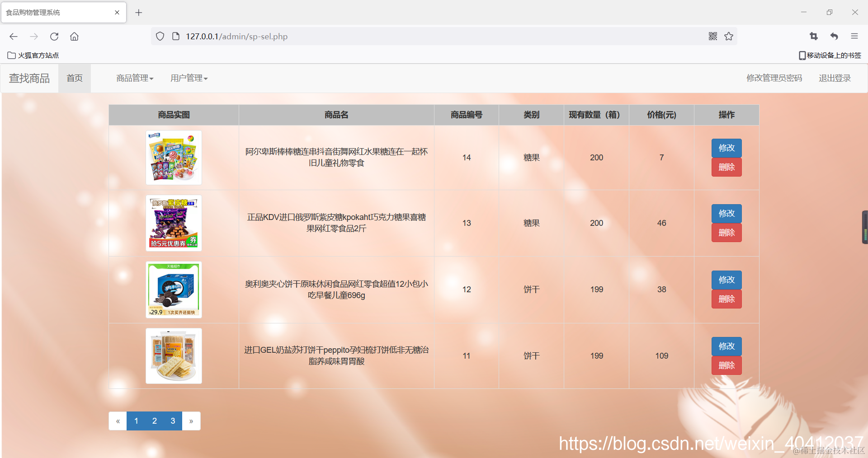Bookmark this page with the star icon
Viewport: 868px width, 458px height.
(728, 36)
